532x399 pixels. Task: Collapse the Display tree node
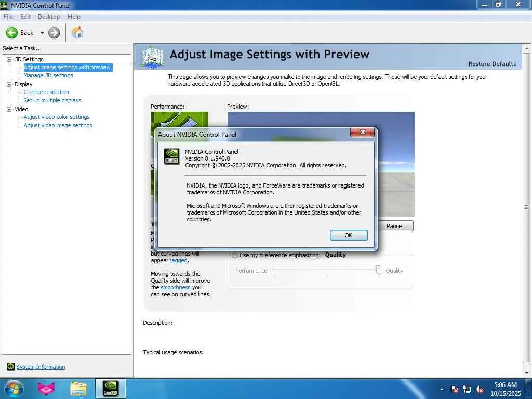(9, 84)
